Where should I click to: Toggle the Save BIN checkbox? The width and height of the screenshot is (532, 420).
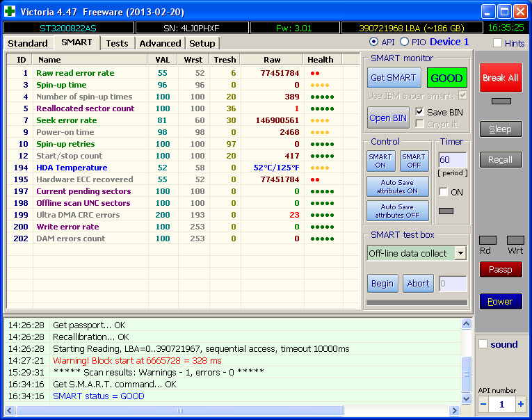(x=419, y=112)
